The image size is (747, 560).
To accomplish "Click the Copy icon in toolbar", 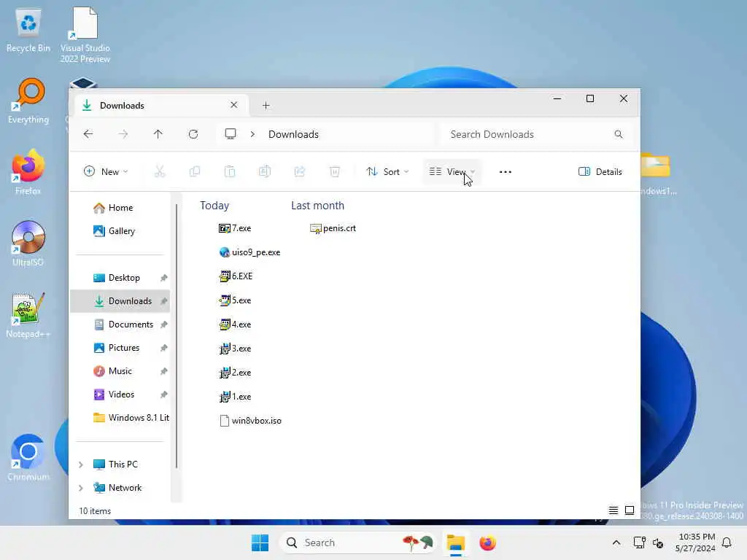I will point(194,171).
